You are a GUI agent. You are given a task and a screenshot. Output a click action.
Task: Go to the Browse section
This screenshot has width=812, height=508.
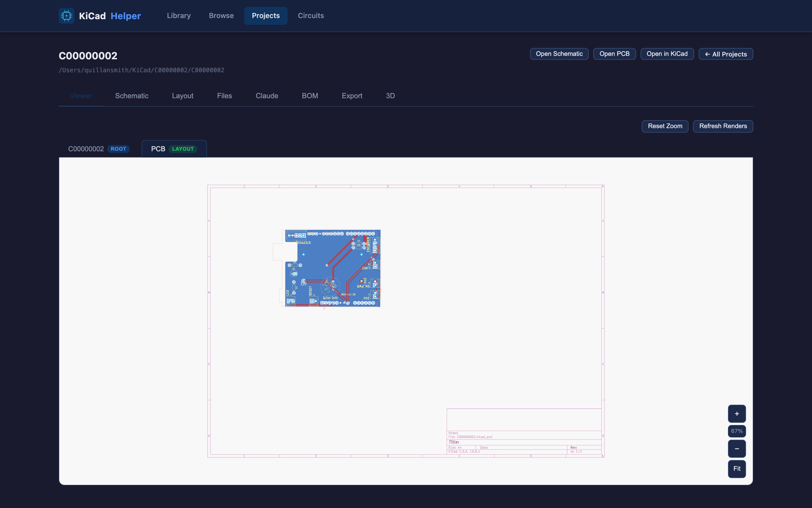pos(221,16)
